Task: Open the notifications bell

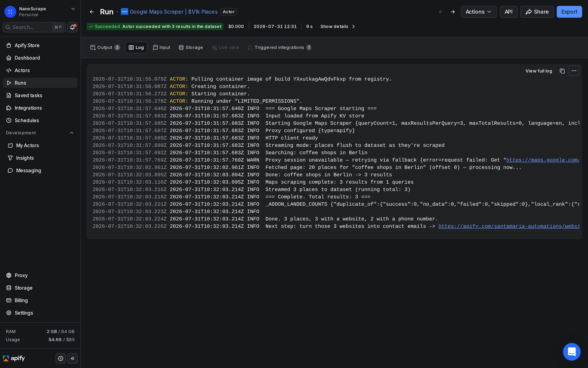Action: click(x=72, y=27)
